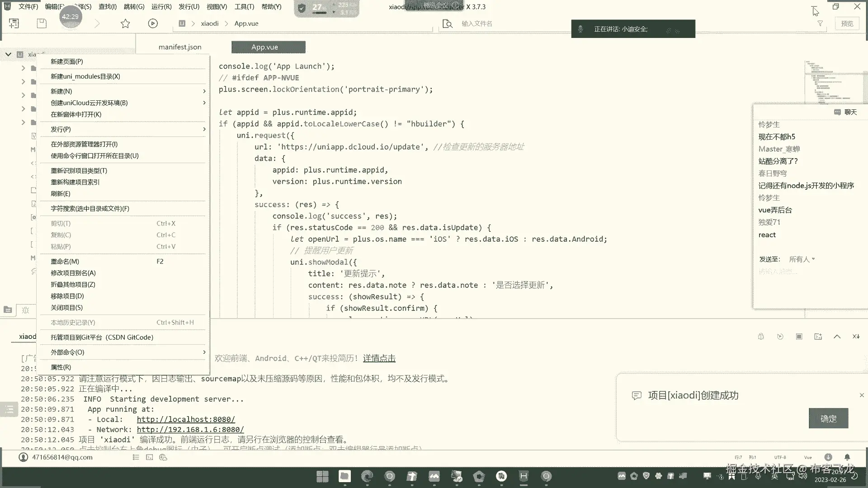This screenshot has height=488, width=868.
Task: Click the debug bug icon in console toolbar
Action: 761,337
